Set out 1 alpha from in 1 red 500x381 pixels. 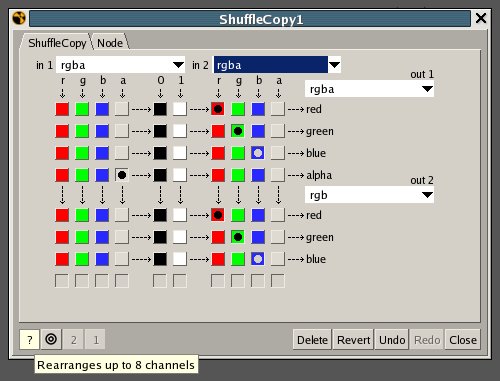tap(62, 175)
